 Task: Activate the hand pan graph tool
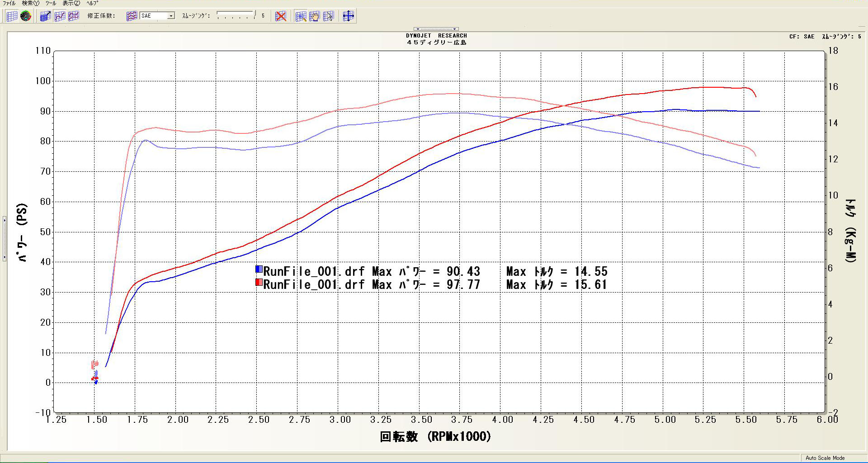click(315, 16)
